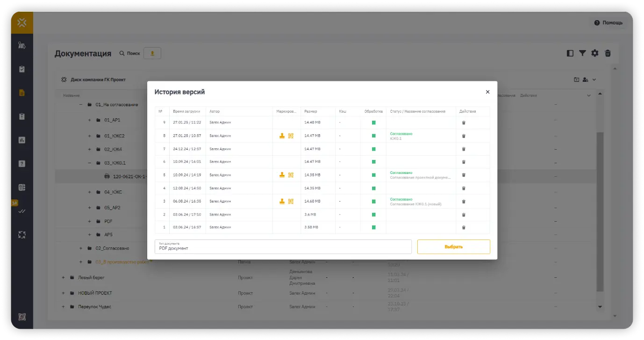Collapse the 01_На согласование folder
644x340 pixels.
click(x=81, y=105)
